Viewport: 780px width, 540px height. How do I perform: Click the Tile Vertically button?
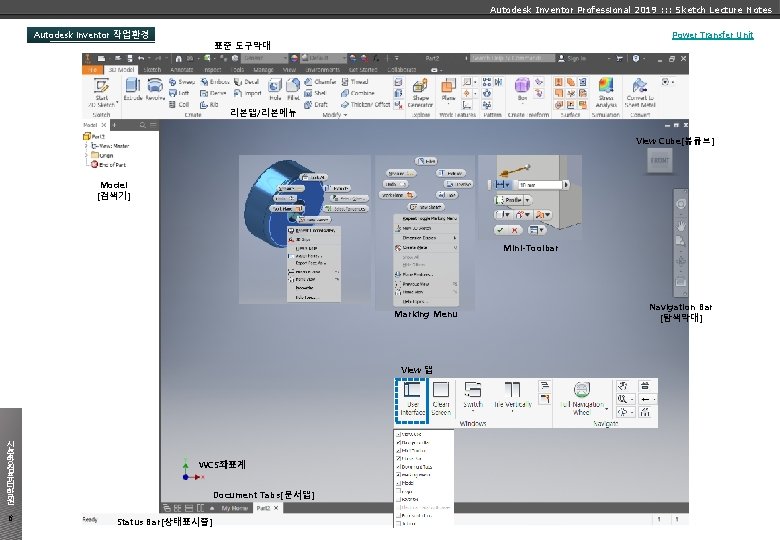(x=513, y=396)
